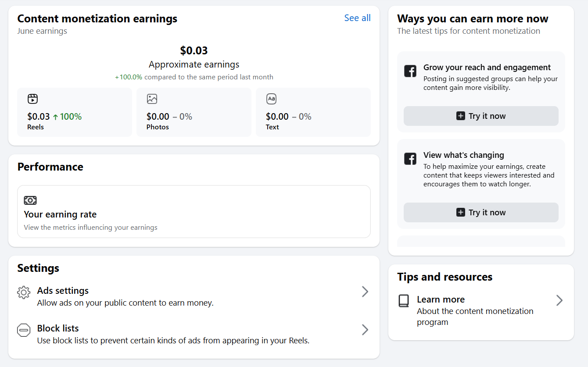
Task: Click 'Approximate earnings' label
Action: (x=194, y=64)
